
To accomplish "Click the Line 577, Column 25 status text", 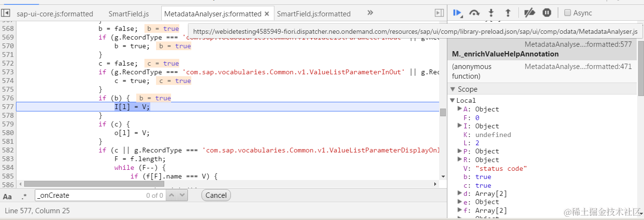I will pyautogui.click(x=38, y=210).
